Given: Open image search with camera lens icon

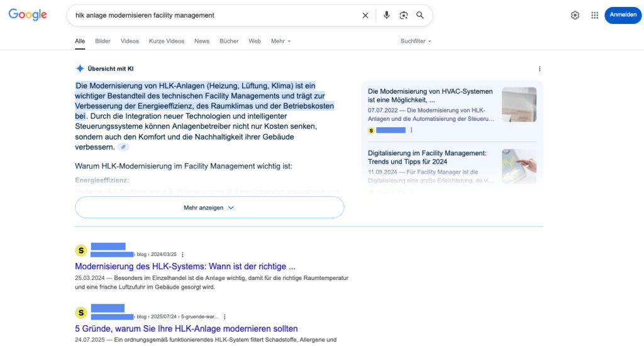Looking at the screenshot, I should (403, 15).
